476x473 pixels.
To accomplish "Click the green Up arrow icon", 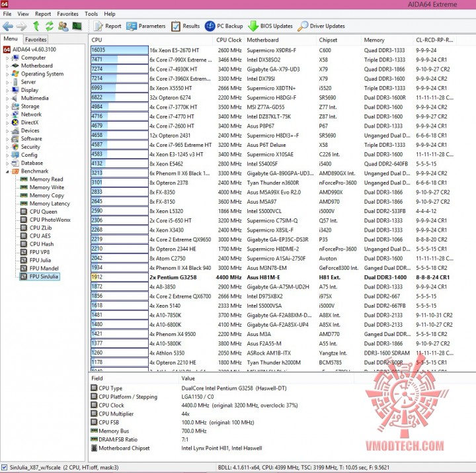I will pos(36,26).
